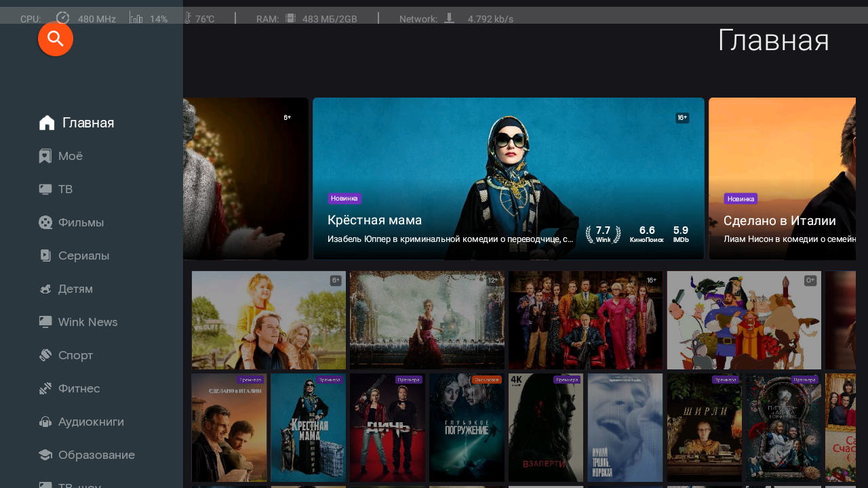868x488 pixels.
Task: Click the headphones icon beside Аудиокниги
Action: pyautogui.click(x=45, y=422)
